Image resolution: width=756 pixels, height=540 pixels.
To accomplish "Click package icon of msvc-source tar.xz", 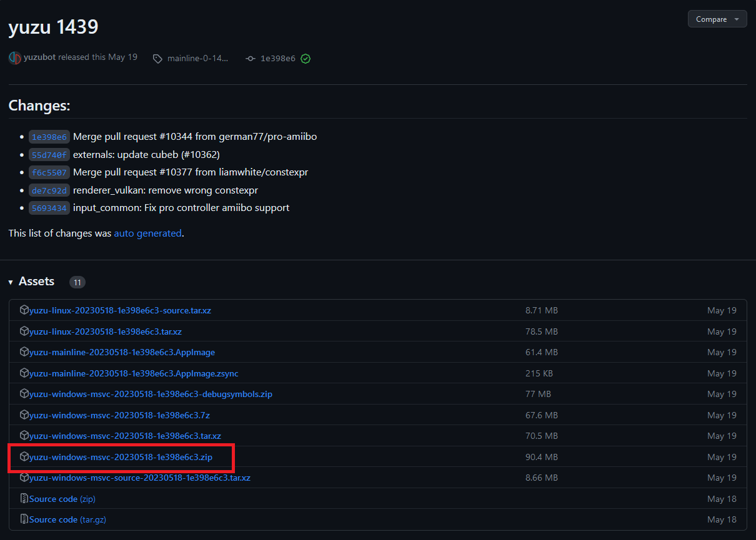I will pyautogui.click(x=24, y=478).
